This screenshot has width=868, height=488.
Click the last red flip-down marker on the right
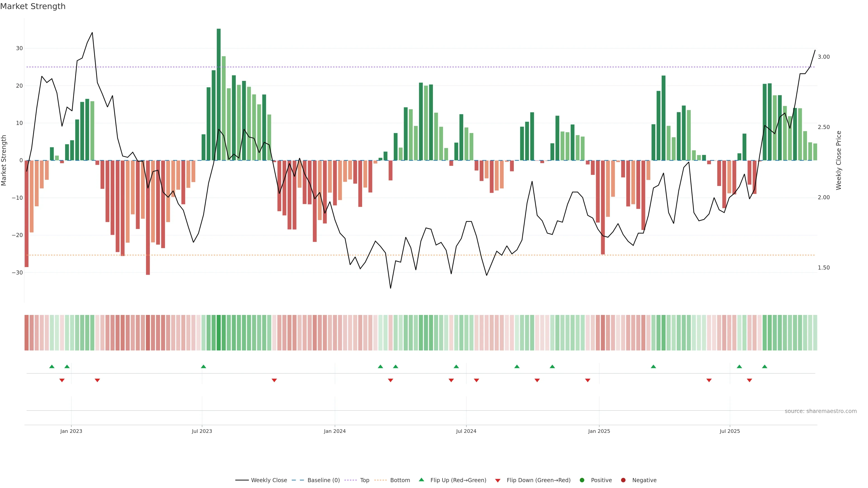click(749, 380)
